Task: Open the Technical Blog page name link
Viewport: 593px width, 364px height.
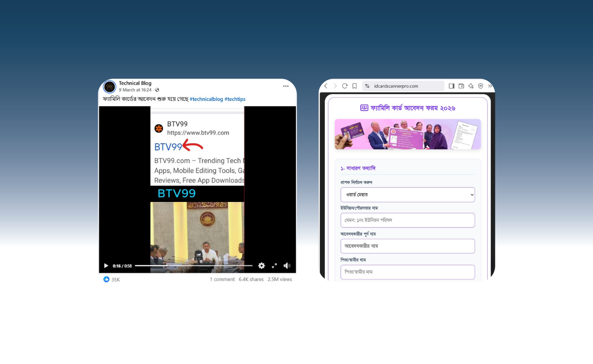Action: click(135, 83)
